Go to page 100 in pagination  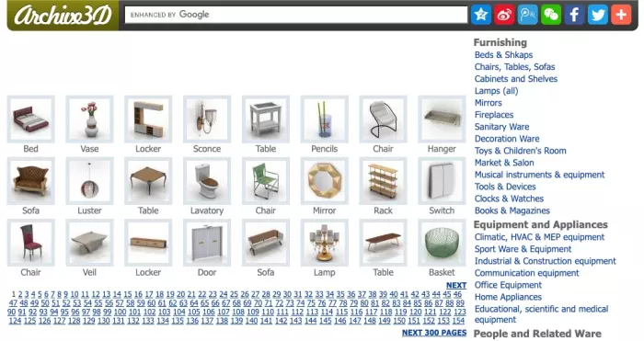[x=120, y=312]
